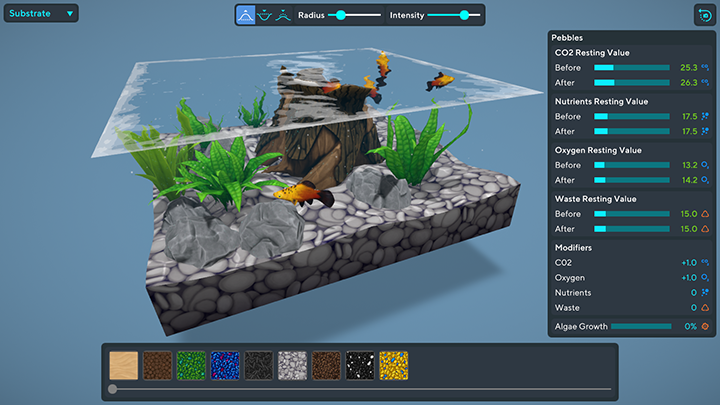Click the Waste modifier icon
720x405 pixels.
tap(705, 308)
